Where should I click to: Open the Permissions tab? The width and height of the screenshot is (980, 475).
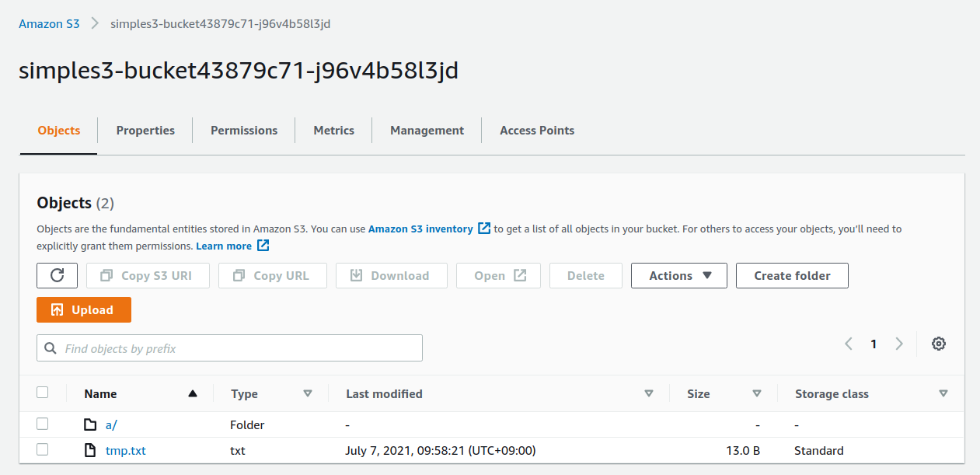[x=244, y=131]
